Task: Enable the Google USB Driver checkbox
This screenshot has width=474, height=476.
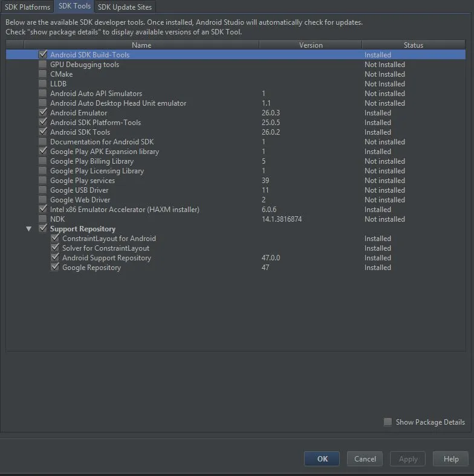Action: (43, 190)
